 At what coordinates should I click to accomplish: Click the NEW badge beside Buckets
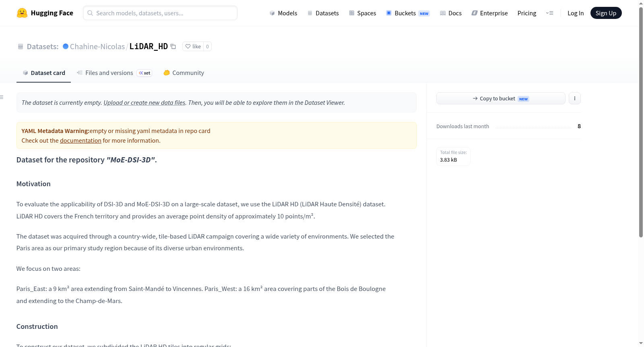424,13
